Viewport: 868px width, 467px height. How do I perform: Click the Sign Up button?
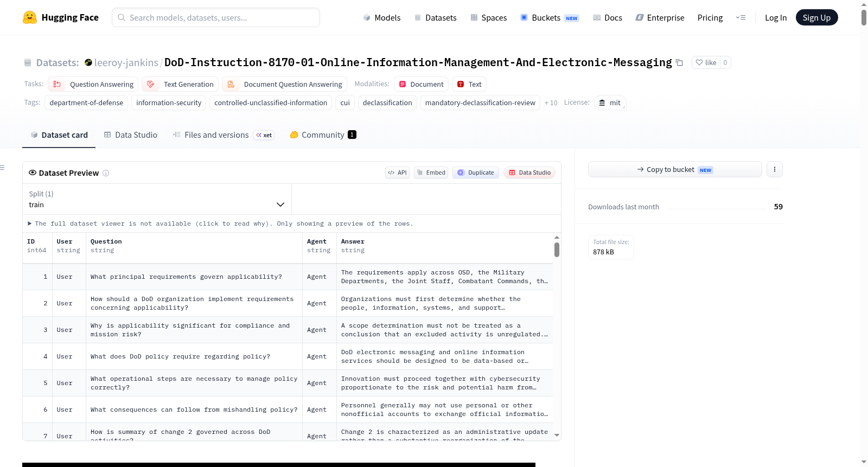click(x=816, y=17)
